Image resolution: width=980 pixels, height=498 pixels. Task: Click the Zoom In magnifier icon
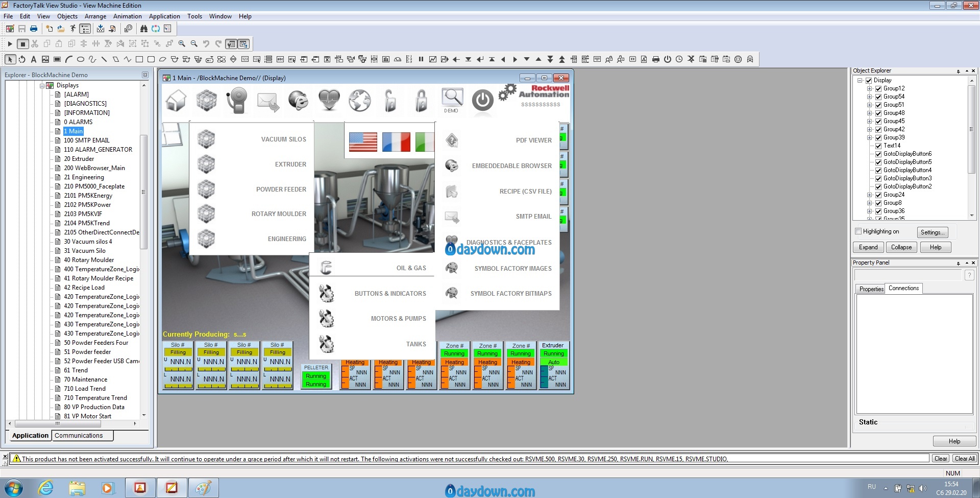point(182,44)
